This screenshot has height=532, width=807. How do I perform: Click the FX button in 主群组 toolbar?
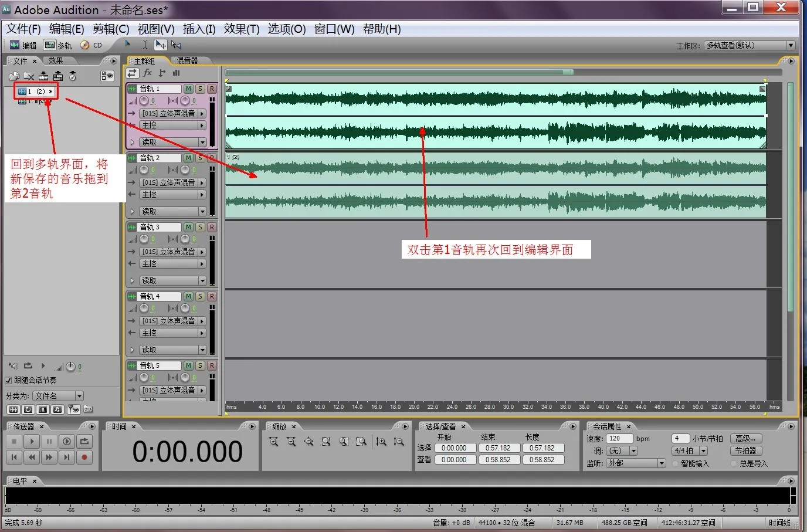[148, 73]
